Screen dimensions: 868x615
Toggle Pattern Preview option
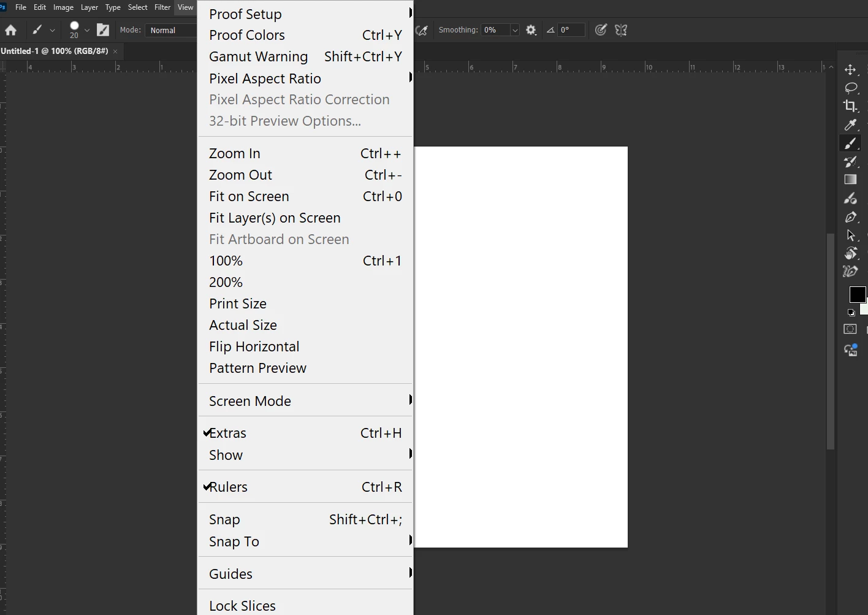tap(305, 368)
